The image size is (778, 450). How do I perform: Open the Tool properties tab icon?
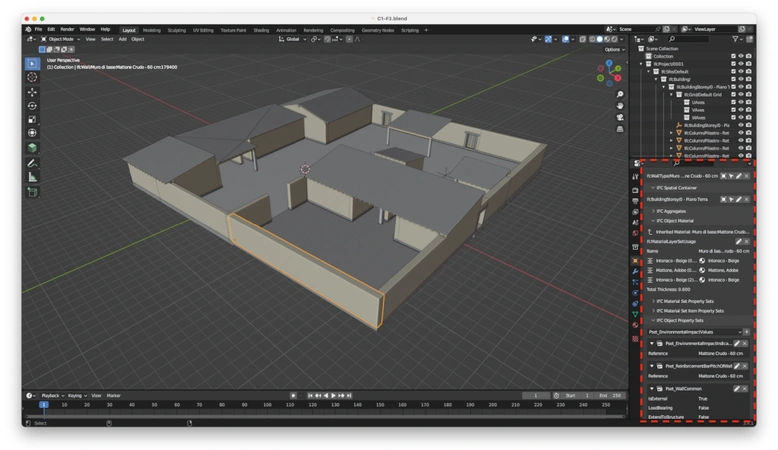(635, 177)
